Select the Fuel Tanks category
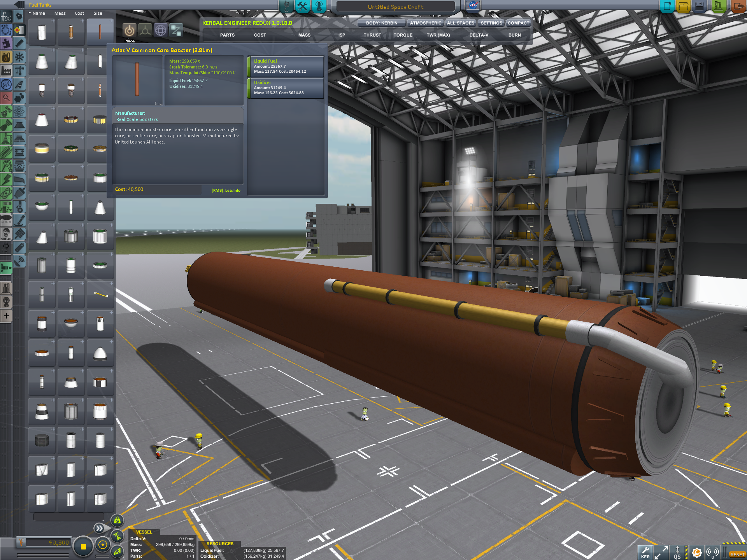This screenshot has width=747, height=560. click(x=19, y=30)
